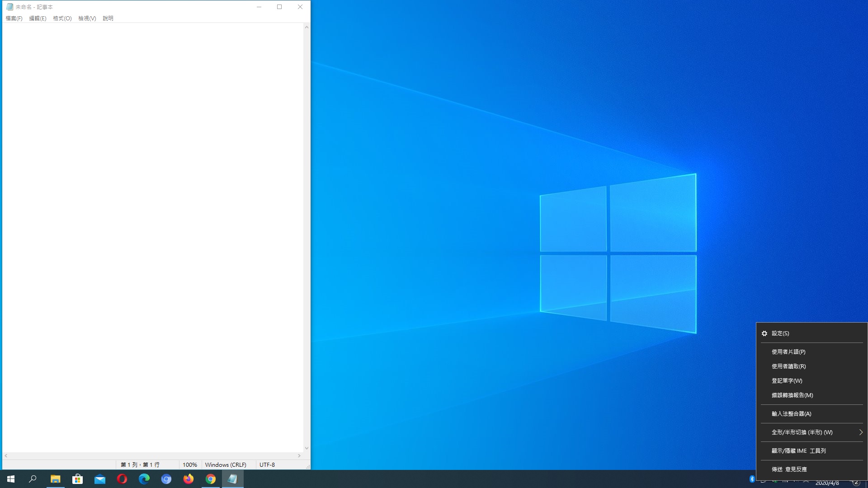Click the Bluetooth tray icon
Screen dimensions: 868x488
[752, 479]
